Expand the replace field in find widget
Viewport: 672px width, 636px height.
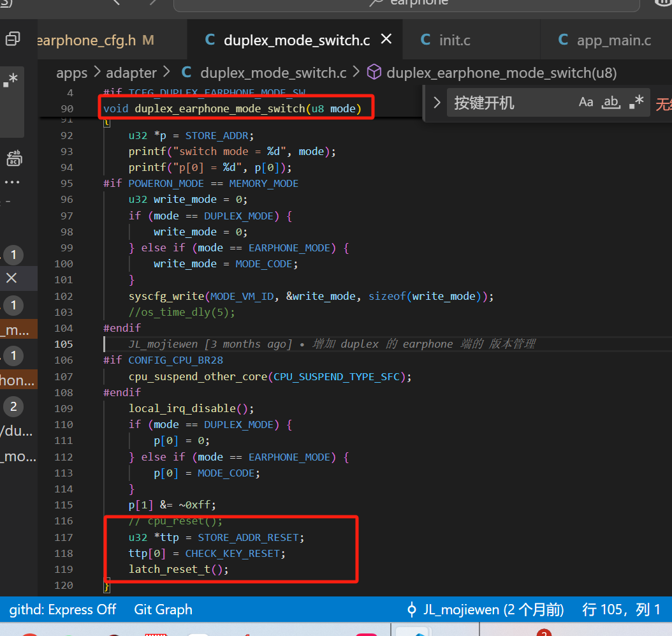click(437, 103)
